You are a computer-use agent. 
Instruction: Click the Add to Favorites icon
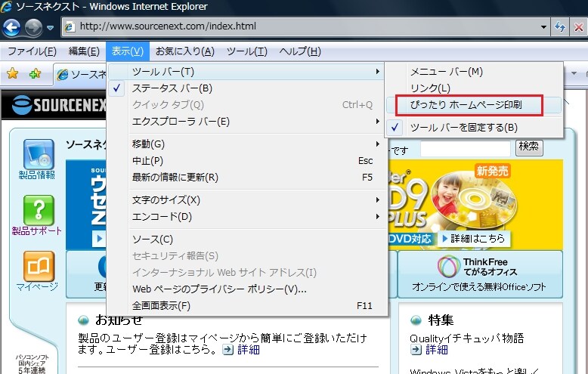[x=36, y=73]
